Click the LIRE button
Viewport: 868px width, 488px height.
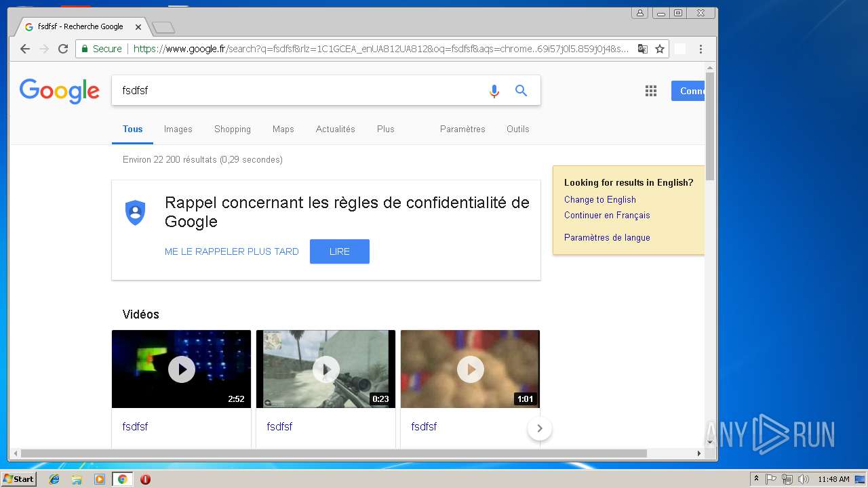click(x=340, y=251)
